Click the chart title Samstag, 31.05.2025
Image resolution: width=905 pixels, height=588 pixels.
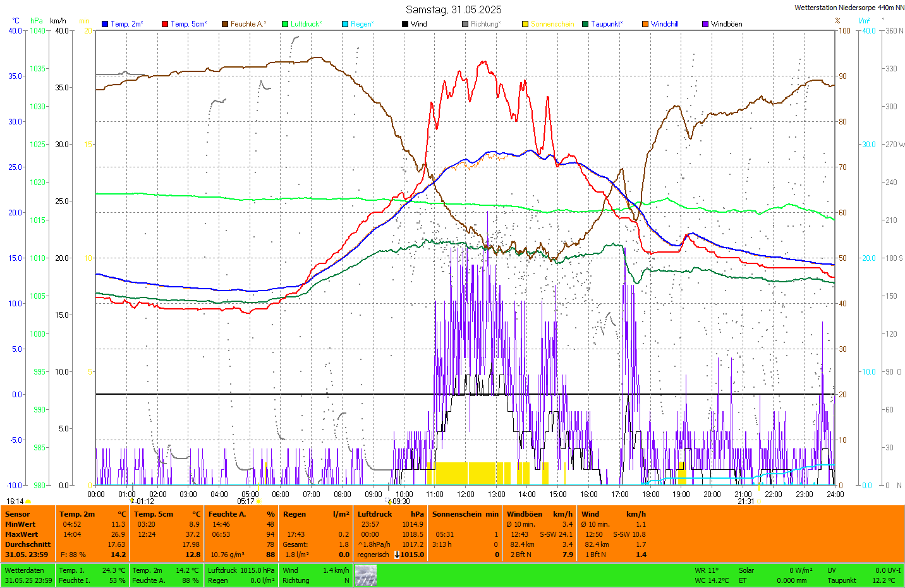click(453, 9)
